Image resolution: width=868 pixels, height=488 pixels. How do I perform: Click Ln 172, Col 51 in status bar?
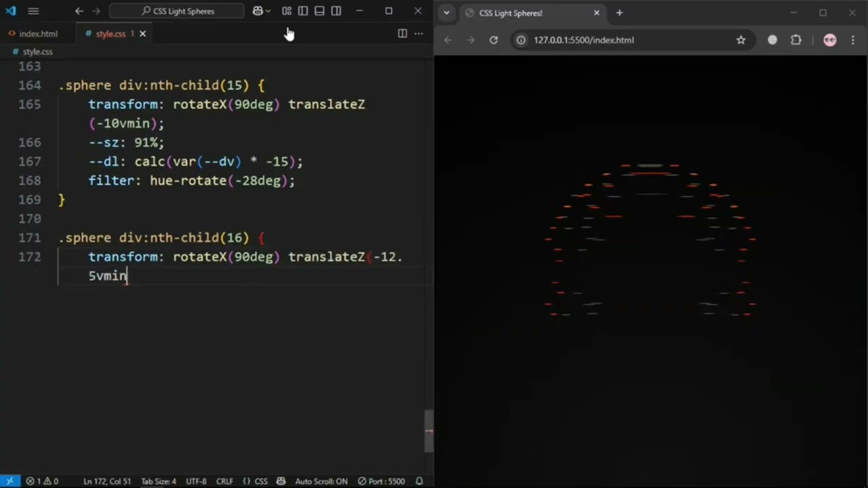point(107,481)
